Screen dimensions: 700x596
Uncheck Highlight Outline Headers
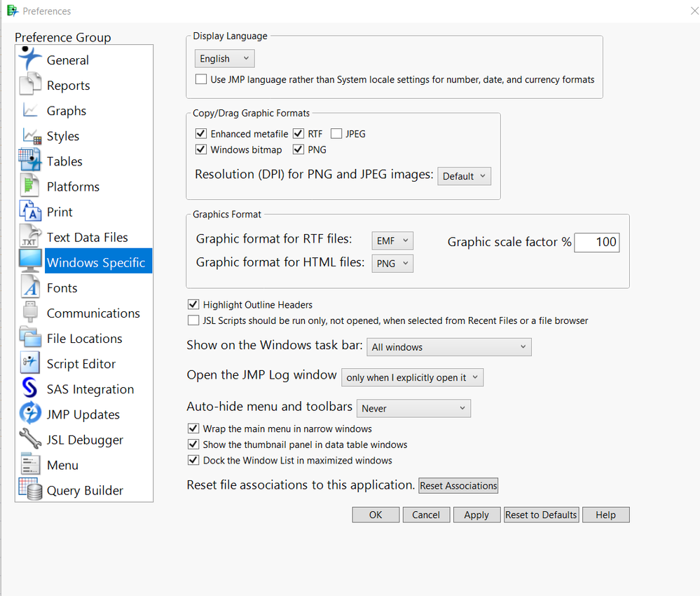[194, 305]
